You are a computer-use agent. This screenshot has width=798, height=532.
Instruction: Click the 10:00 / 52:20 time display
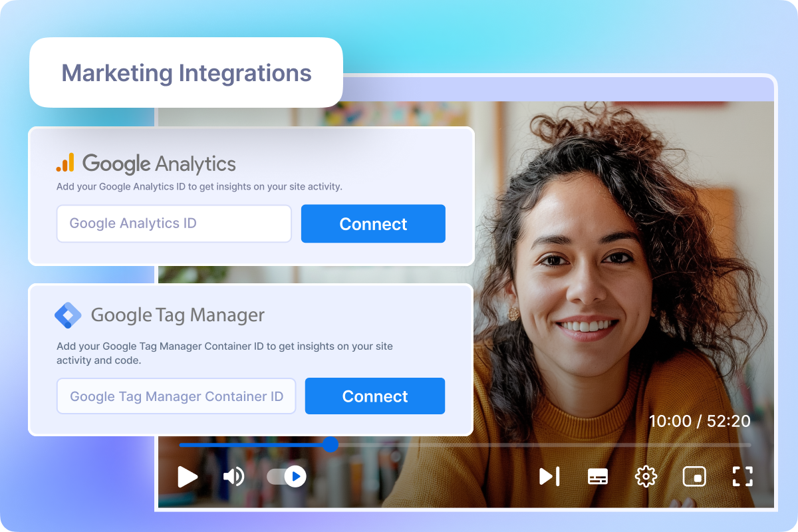click(700, 421)
